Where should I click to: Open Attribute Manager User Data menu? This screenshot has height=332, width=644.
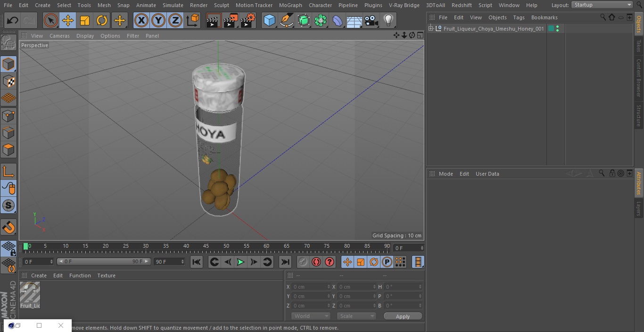(x=487, y=174)
